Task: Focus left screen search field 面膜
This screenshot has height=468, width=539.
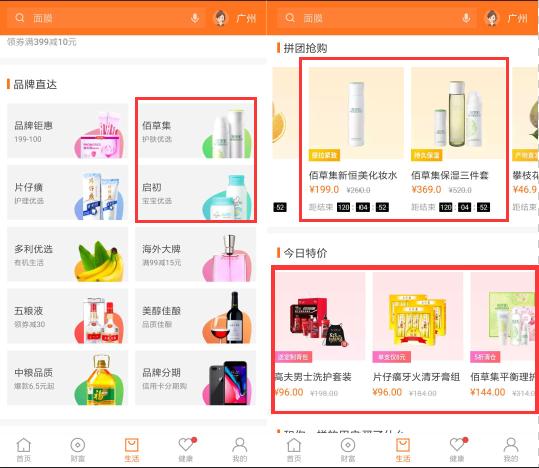Action: click(106, 18)
